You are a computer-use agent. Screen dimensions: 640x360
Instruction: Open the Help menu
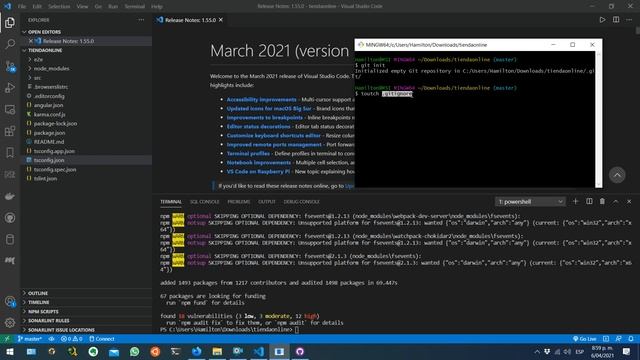[x=157, y=7]
